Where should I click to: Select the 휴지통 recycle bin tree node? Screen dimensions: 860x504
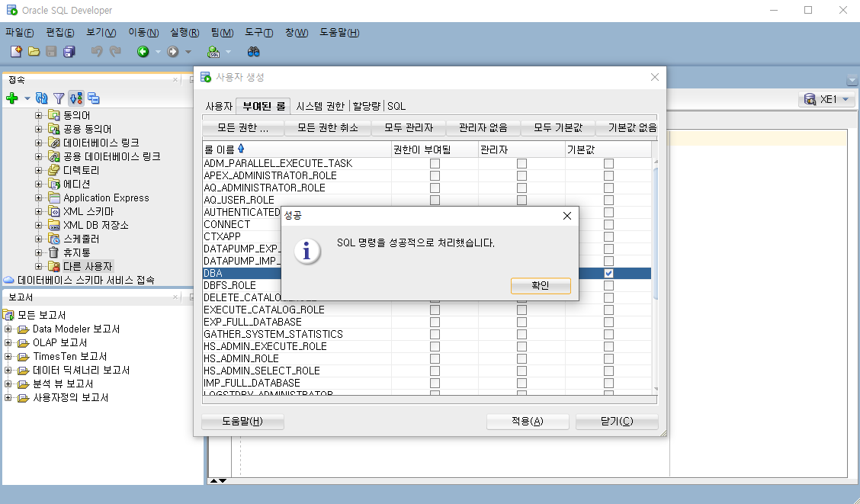coord(76,253)
